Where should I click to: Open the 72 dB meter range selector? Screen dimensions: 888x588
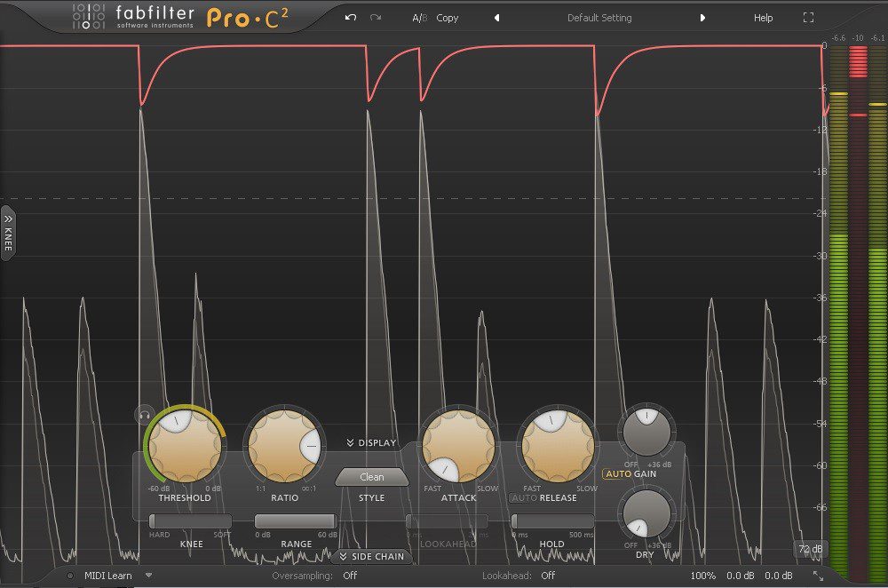pos(810,549)
